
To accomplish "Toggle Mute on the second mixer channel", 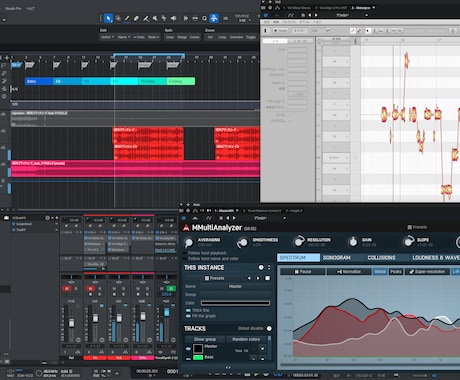I will [x=90, y=289].
